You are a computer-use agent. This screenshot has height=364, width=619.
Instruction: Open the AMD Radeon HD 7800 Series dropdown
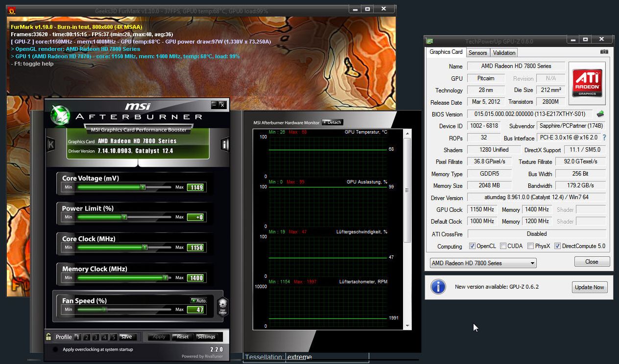[x=483, y=263]
